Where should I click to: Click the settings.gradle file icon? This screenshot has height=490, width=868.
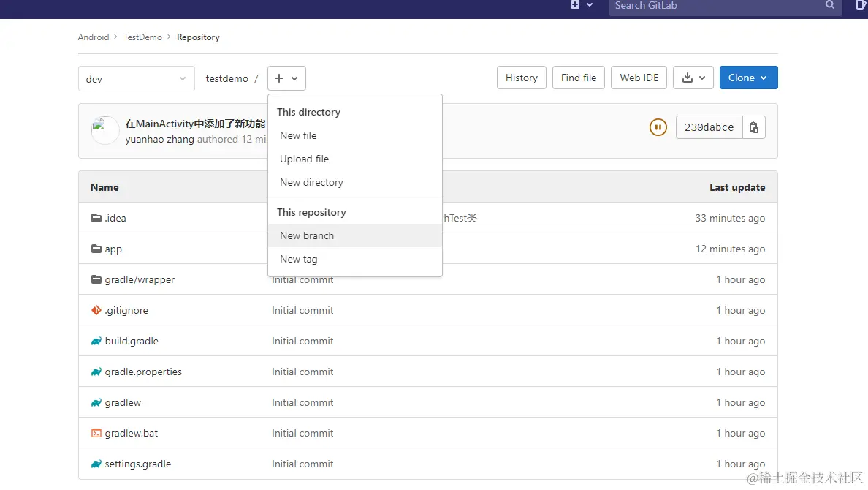tap(96, 464)
